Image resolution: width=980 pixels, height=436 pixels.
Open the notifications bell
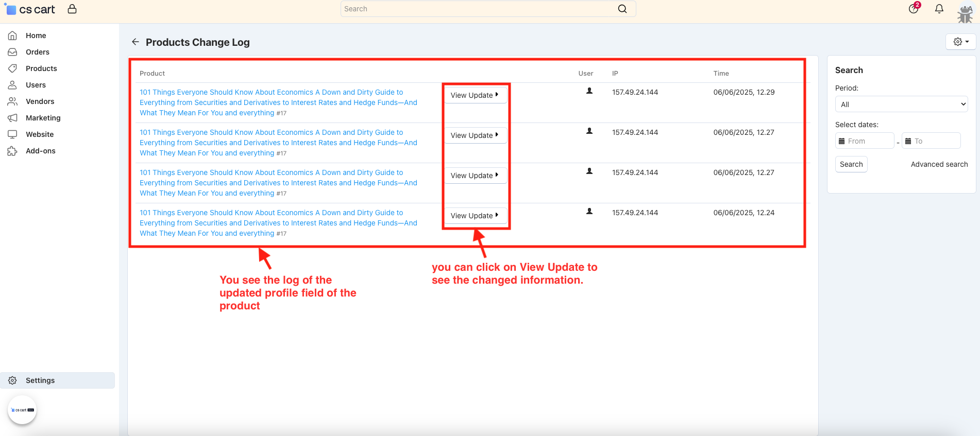[x=939, y=9]
